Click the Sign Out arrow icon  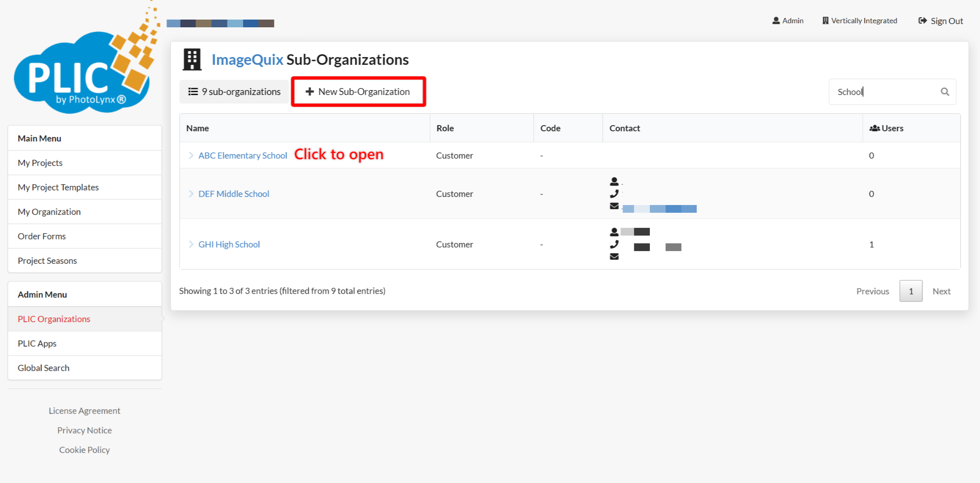[x=923, y=21]
